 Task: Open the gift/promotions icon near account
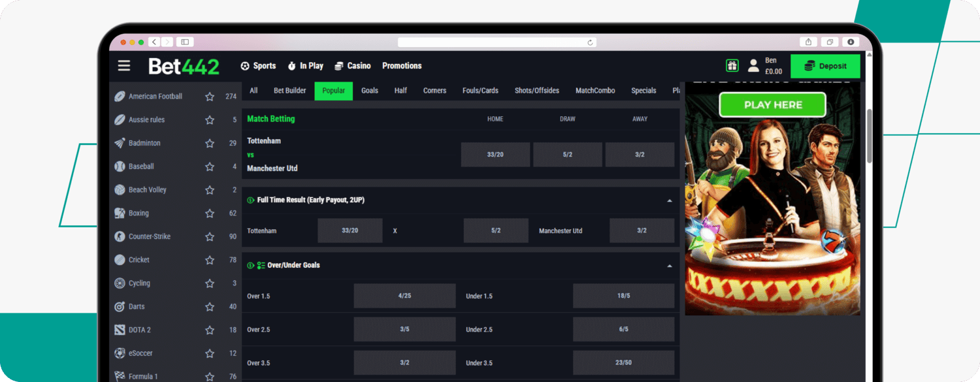point(731,65)
